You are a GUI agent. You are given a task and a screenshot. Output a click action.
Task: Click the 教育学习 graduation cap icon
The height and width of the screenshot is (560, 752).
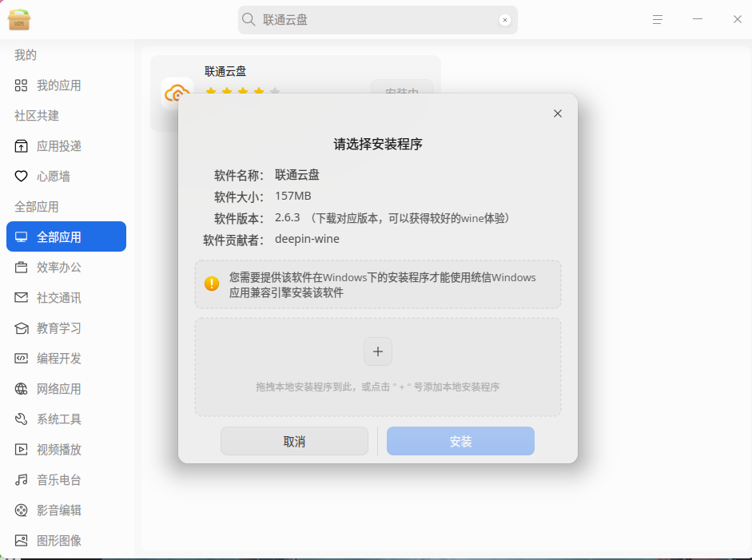pos(21,328)
